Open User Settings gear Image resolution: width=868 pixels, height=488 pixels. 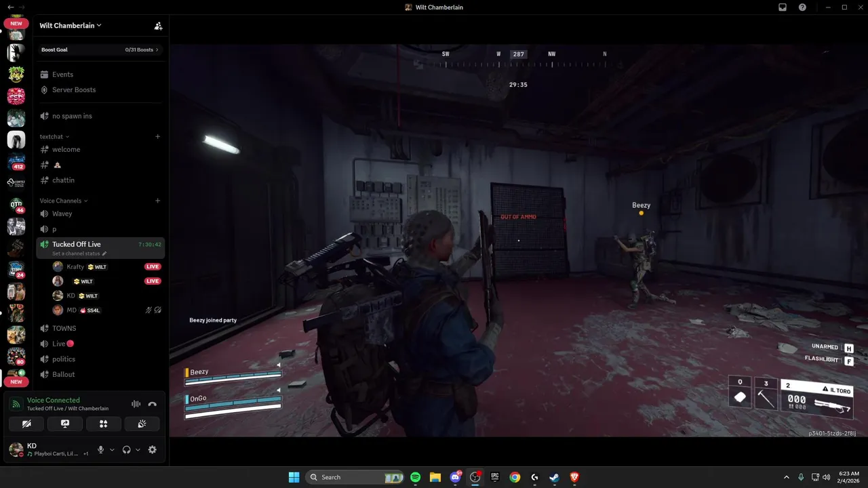152,449
